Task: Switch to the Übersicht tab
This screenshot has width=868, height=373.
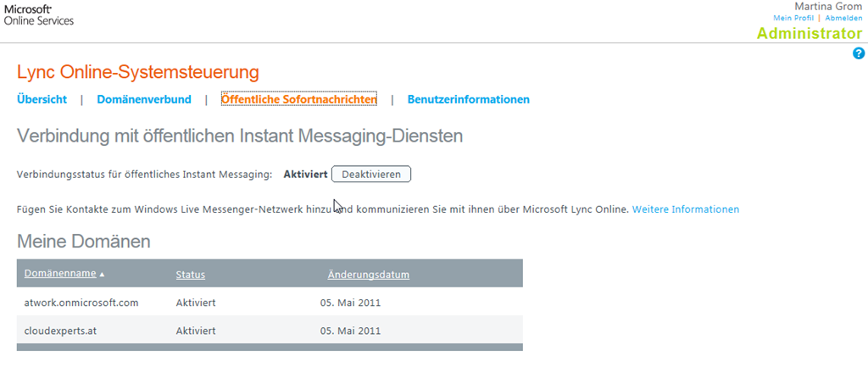Action: (42, 99)
